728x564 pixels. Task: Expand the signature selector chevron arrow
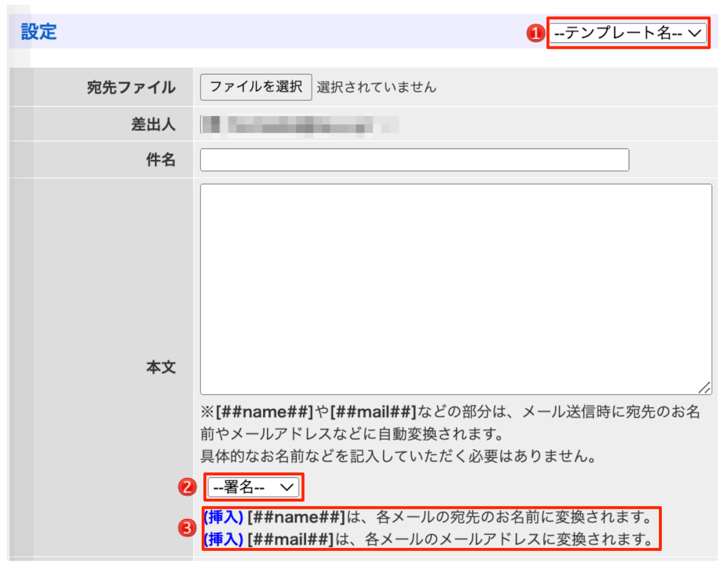point(286,487)
